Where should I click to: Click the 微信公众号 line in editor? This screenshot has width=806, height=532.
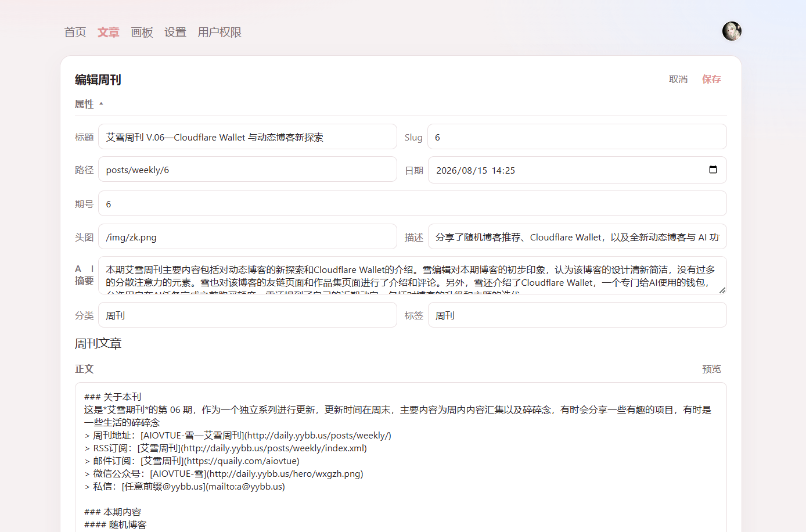(x=224, y=473)
